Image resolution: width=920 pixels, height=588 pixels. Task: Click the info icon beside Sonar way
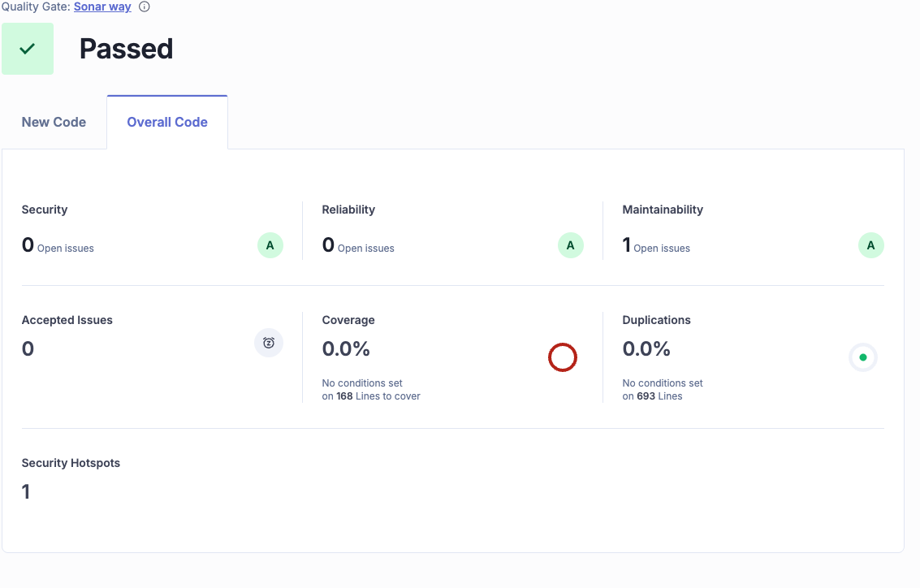[145, 6]
